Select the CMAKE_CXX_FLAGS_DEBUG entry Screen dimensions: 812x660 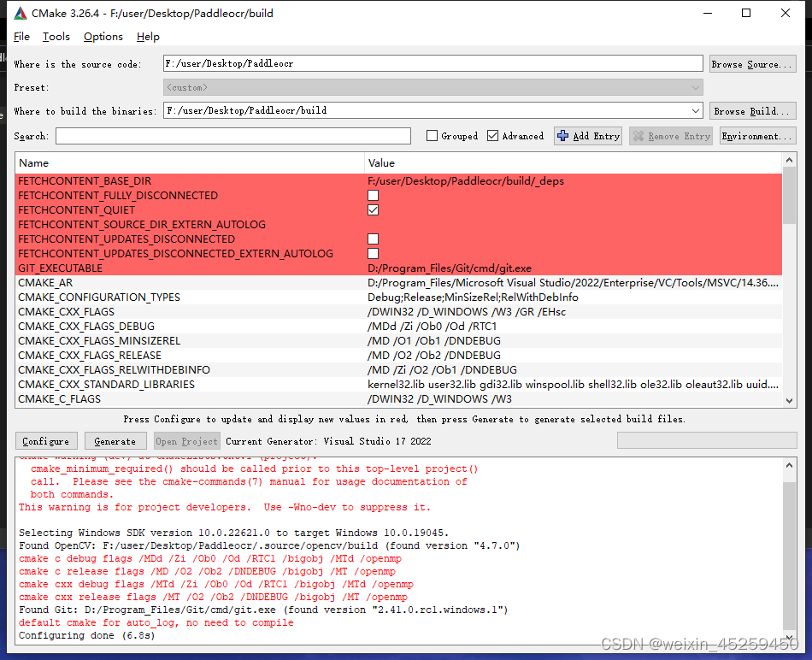pos(398,326)
